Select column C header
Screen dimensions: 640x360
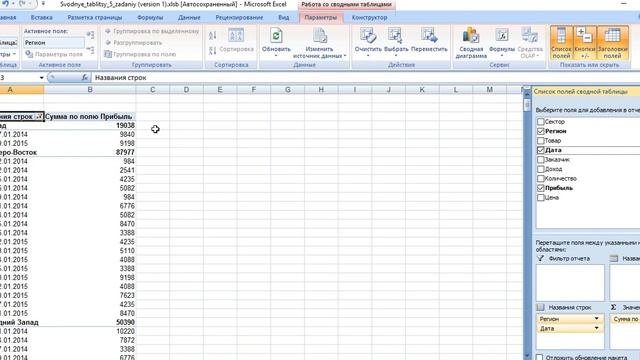click(x=153, y=90)
